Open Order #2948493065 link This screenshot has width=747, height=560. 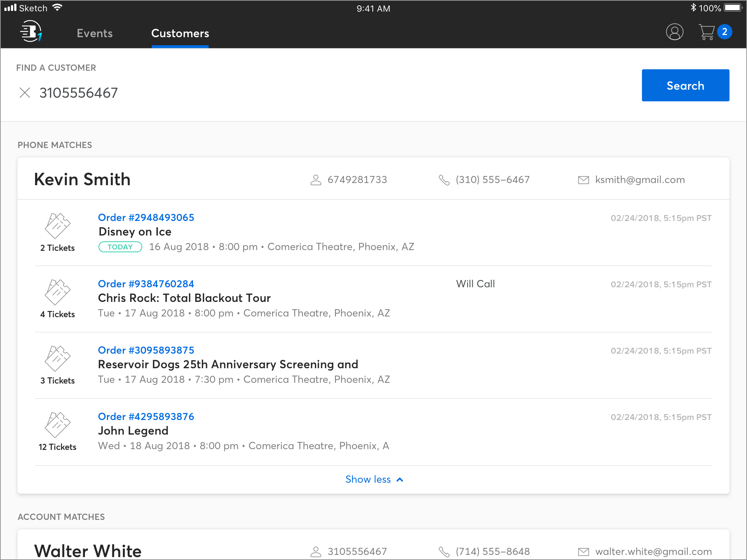[146, 217]
